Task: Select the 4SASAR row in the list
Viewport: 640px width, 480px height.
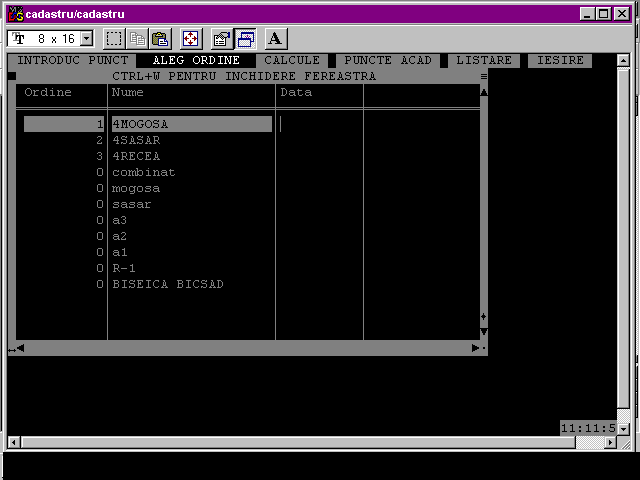Action: pos(136,141)
